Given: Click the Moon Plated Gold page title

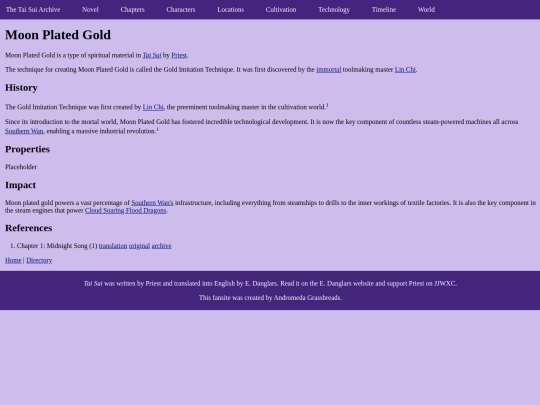Looking at the screenshot, I should (58, 35).
